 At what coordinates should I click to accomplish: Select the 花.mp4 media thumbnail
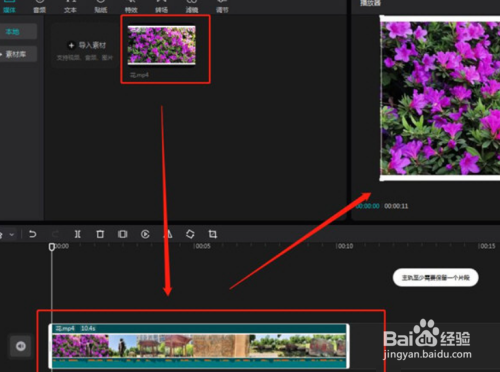[x=162, y=45]
